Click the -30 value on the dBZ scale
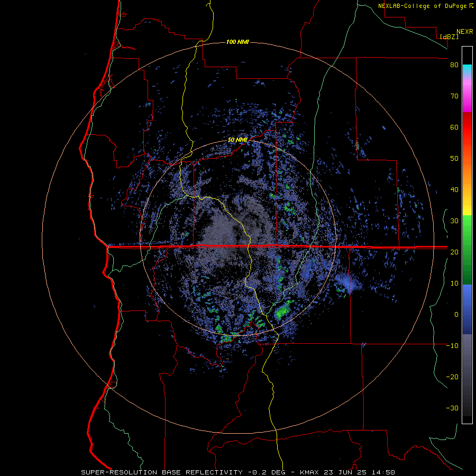The width and height of the screenshot is (476, 476). click(x=452, y=408)
